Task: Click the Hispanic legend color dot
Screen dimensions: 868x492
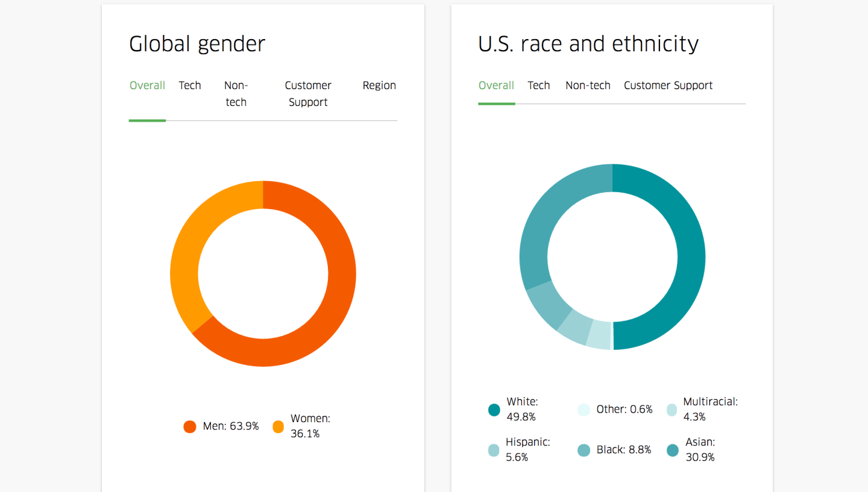Action: click(x=494, y=450)
